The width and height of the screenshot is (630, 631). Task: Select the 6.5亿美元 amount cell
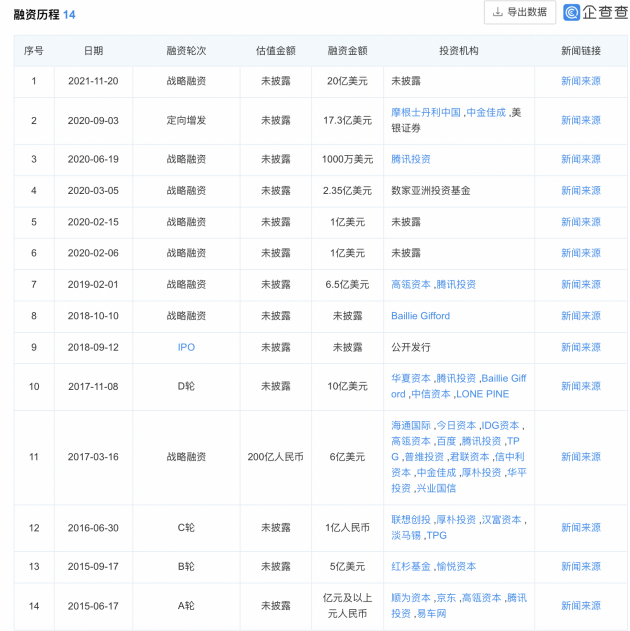pyautogui.click(x=347, y=285)
